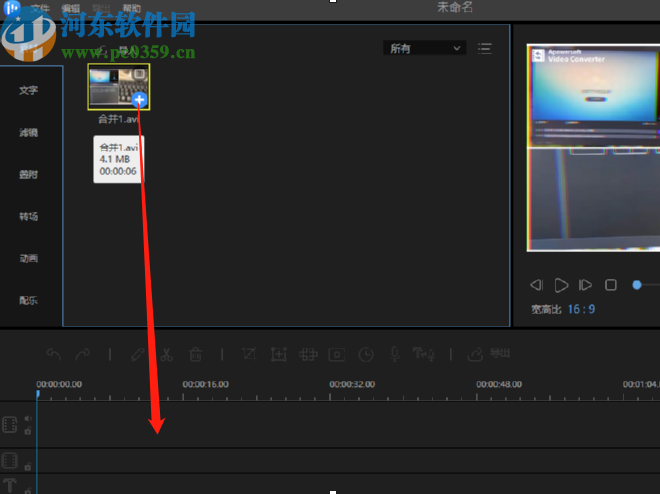
Task: Click the list view icon beside 所有
Action: tap(484, 49)
